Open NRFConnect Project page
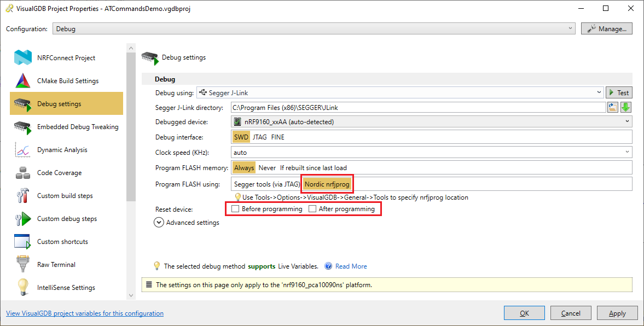644x326 pixels. click(x=66, y=58)
